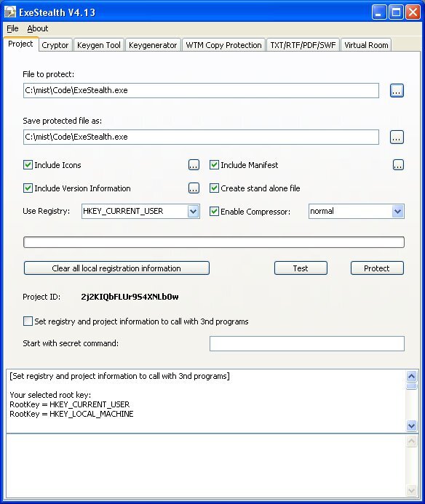Viewport: 425px width, 504px height.
Task: Click Clear all local registration information button
Action: pos(116,268)
